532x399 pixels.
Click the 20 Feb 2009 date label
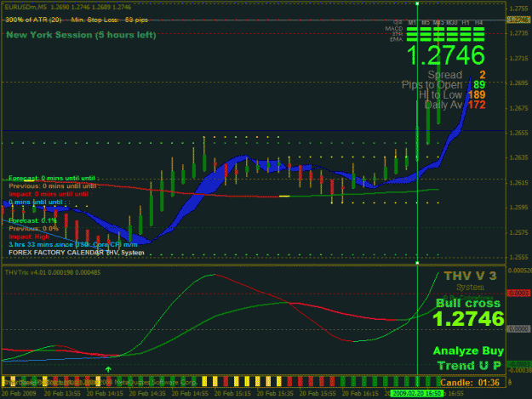[19, 394]
